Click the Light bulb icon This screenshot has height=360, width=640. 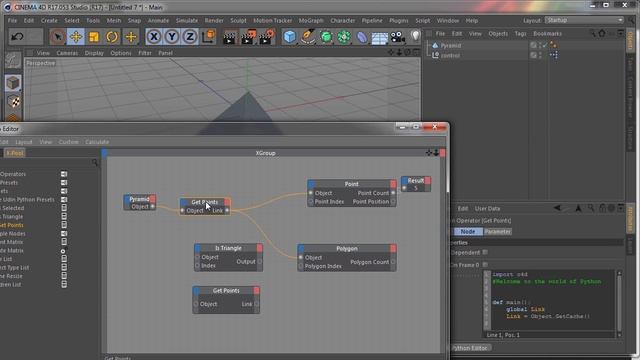tap(415, 36)
